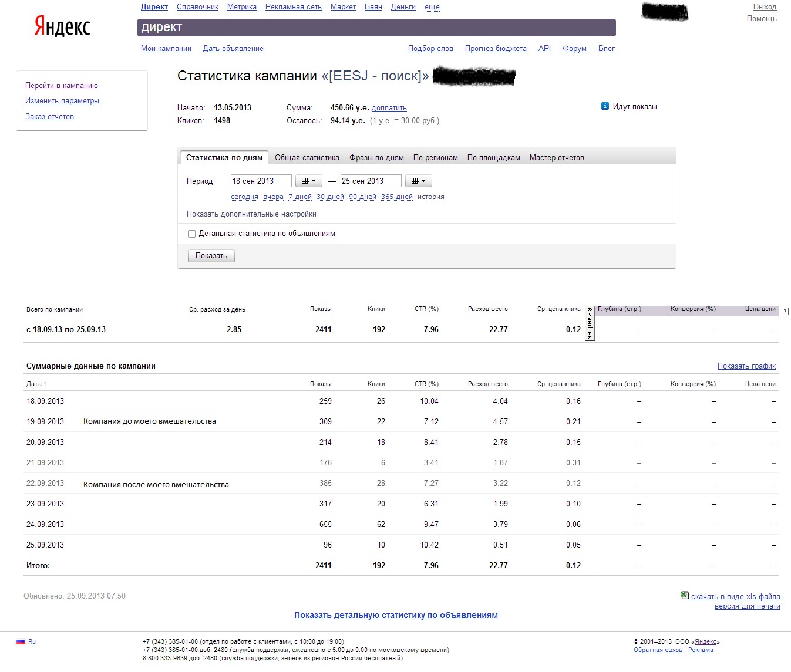
Task: Open the По регионам tab
Action: pos(436,157)
